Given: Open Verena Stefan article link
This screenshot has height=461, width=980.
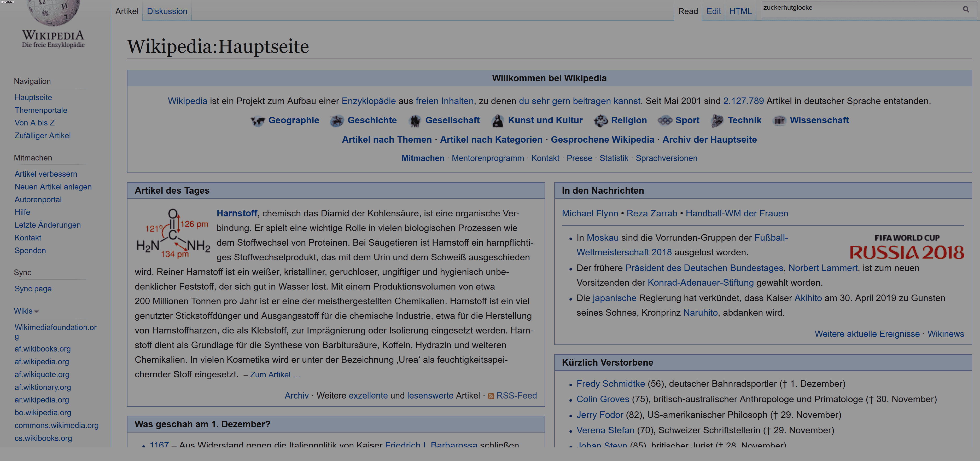Looking at the screenshot, I should [605, 430].
